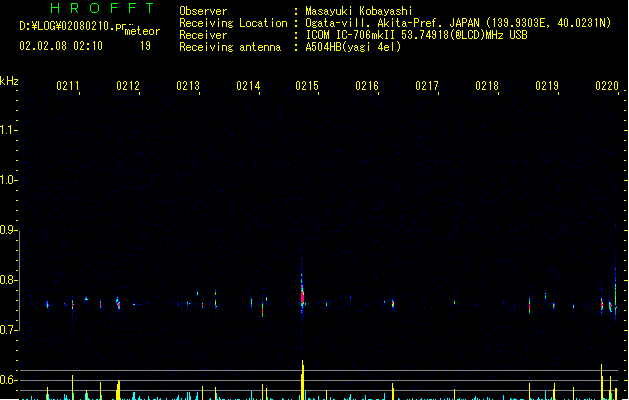Click the 0.7 kHz axis label
The image size is (629, 400).
(8, 330)
